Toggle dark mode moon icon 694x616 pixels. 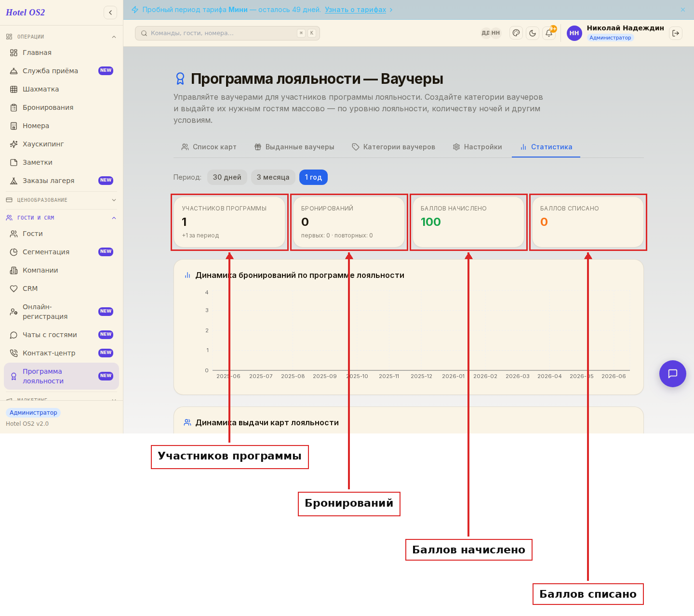(x=533, y=33)
